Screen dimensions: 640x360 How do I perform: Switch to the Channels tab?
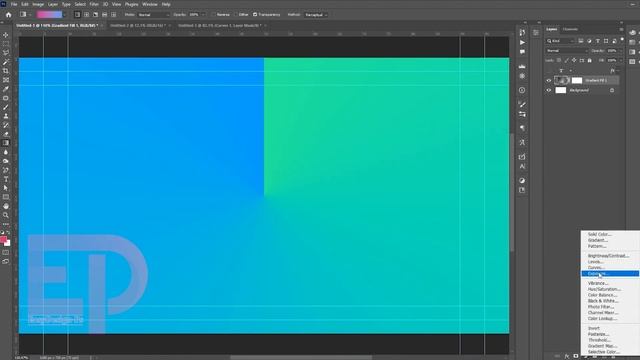tap(570, 29)
